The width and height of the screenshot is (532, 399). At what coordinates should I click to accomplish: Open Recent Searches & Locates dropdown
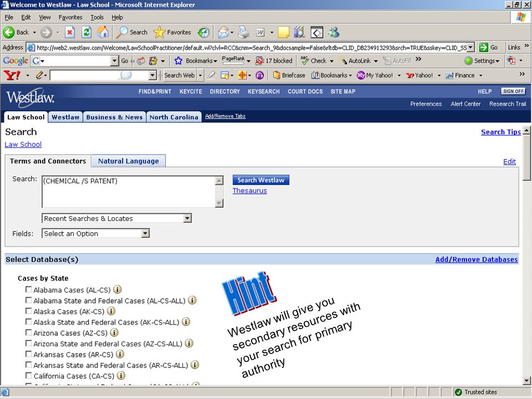pyautogui.click(x=187, y=218)
